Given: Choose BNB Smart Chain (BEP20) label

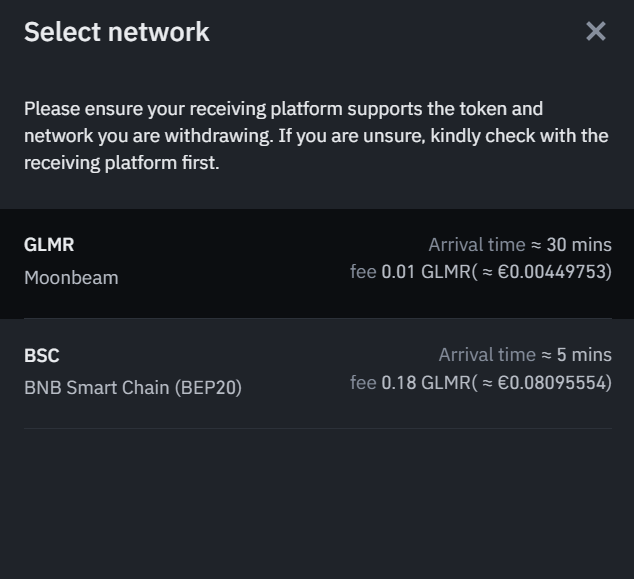Looking at the screenshot, I should 133,388.
